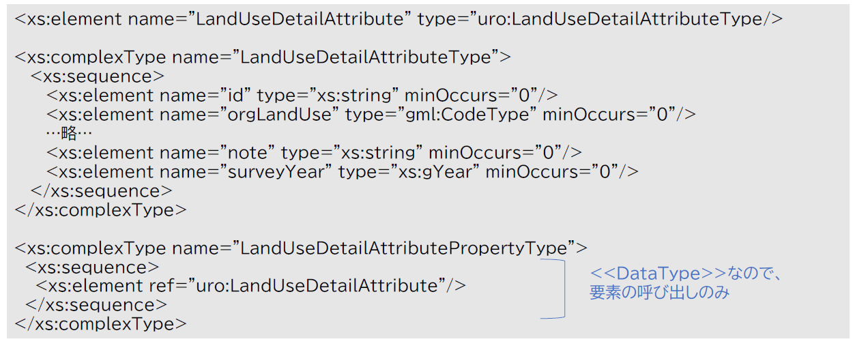Click the surveyYear element line
The image size is (868, 348).
(x=343, y=171)
